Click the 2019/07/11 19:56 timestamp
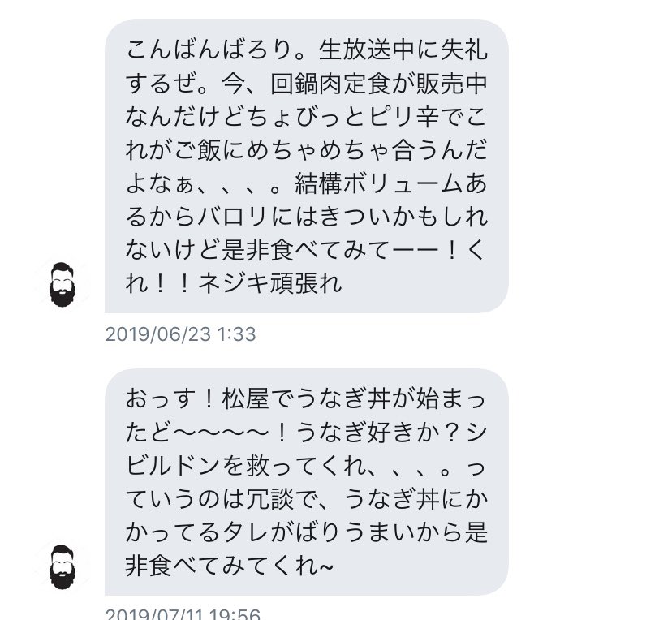 tap(183, 614)
